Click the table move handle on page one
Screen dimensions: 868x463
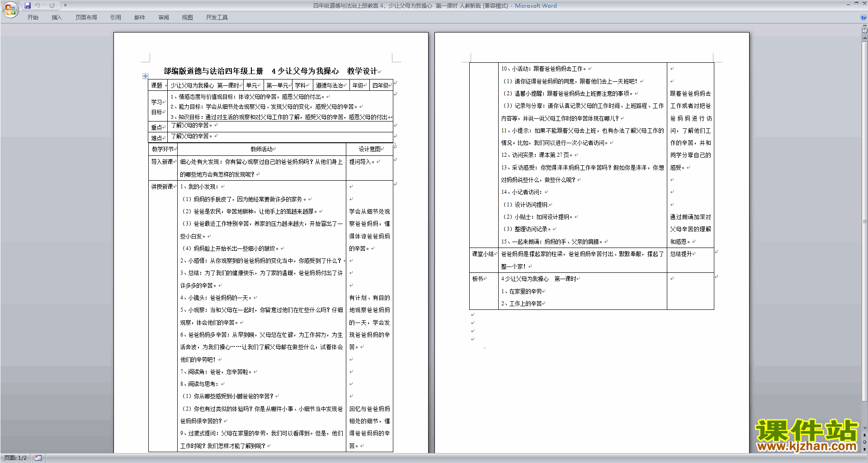[145, 76]
